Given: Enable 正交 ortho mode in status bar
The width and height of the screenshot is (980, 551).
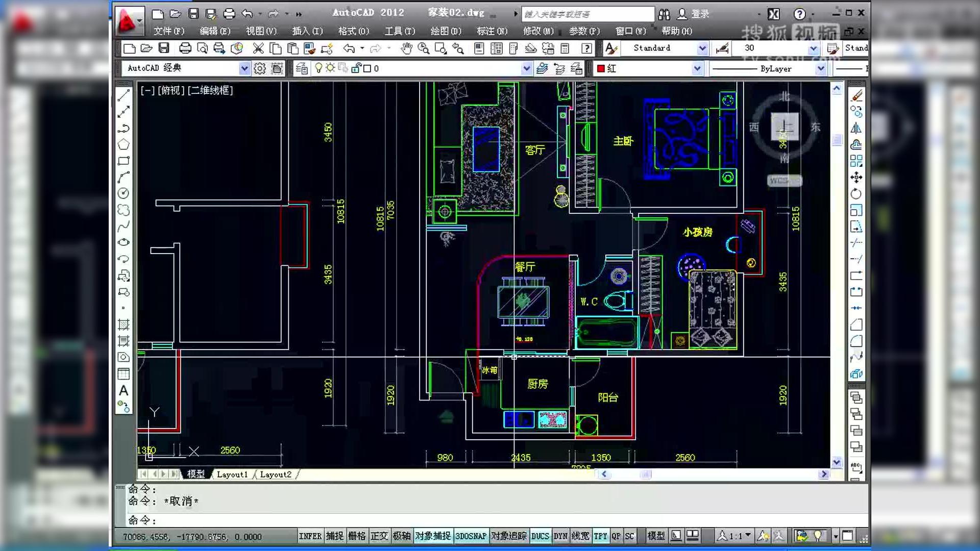Looking at the screenshot, I should (x=380, y=536).
